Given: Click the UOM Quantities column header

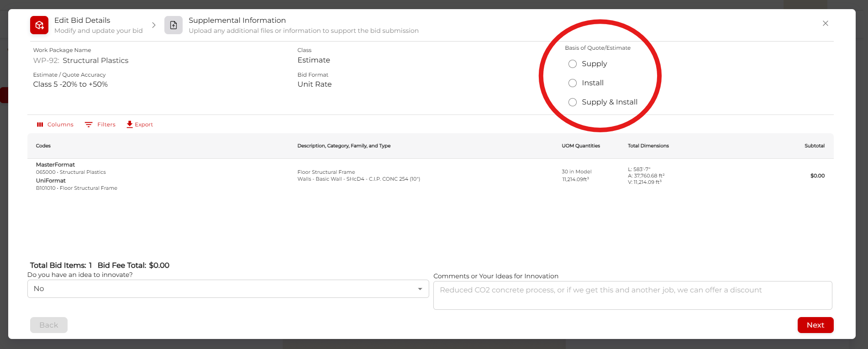Looking at the screenshot, I should [x=581, y=146].
